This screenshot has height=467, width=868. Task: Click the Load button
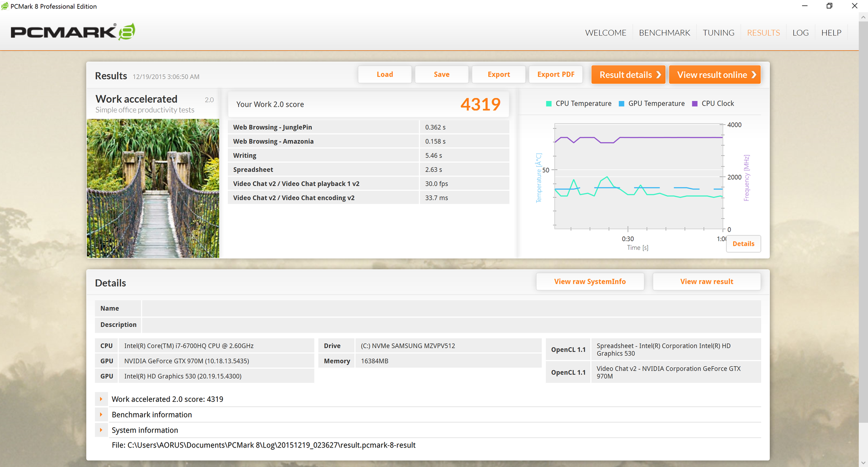[385, 75]
